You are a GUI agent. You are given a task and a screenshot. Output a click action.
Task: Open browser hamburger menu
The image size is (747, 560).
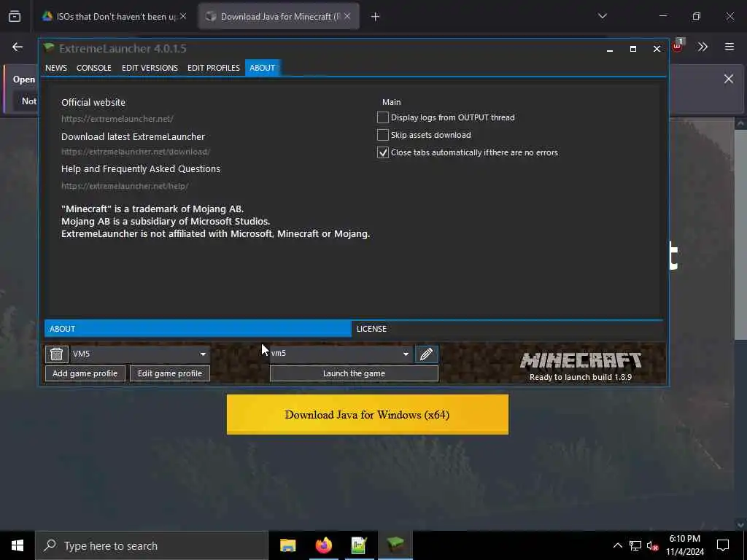coord(729,47)
